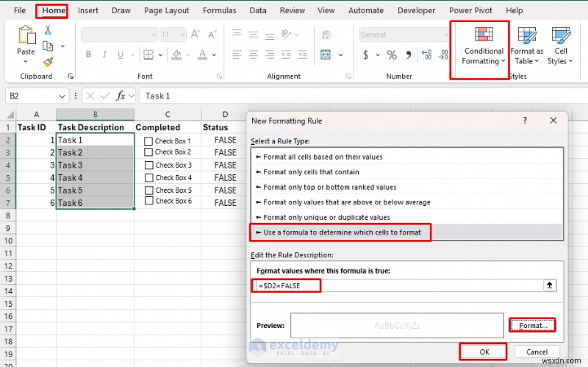Click the Middle Align icon

254,34
